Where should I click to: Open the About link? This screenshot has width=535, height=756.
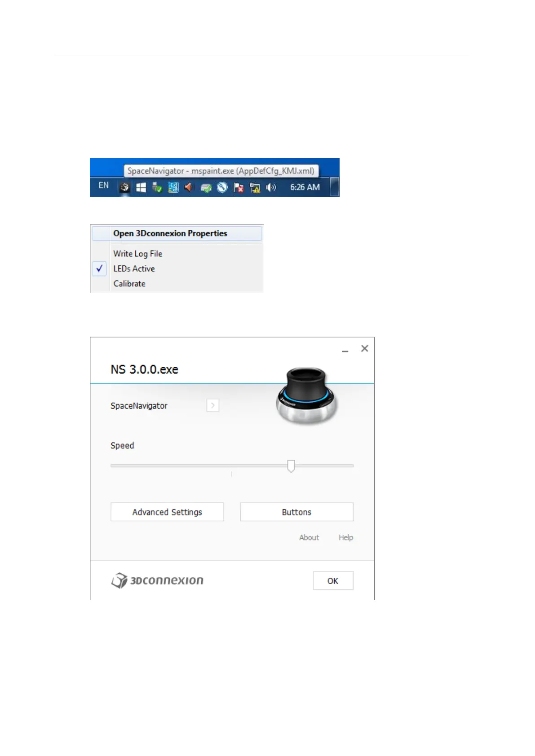[309, 537]
